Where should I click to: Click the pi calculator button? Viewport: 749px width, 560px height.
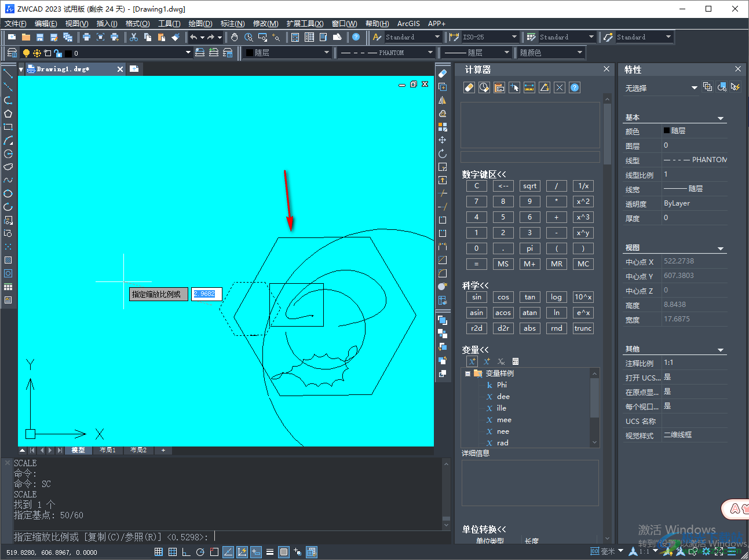529,248
